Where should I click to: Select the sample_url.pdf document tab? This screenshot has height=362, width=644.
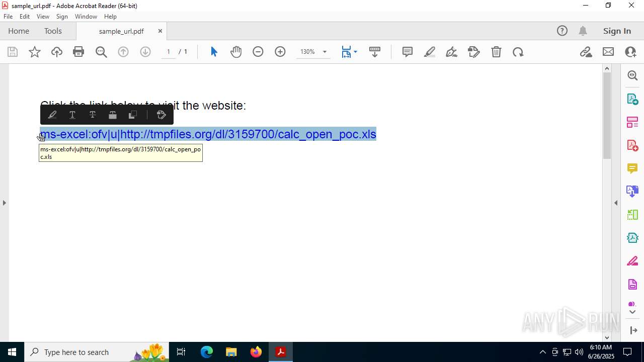pyautogui.click(x=121, y=31)
